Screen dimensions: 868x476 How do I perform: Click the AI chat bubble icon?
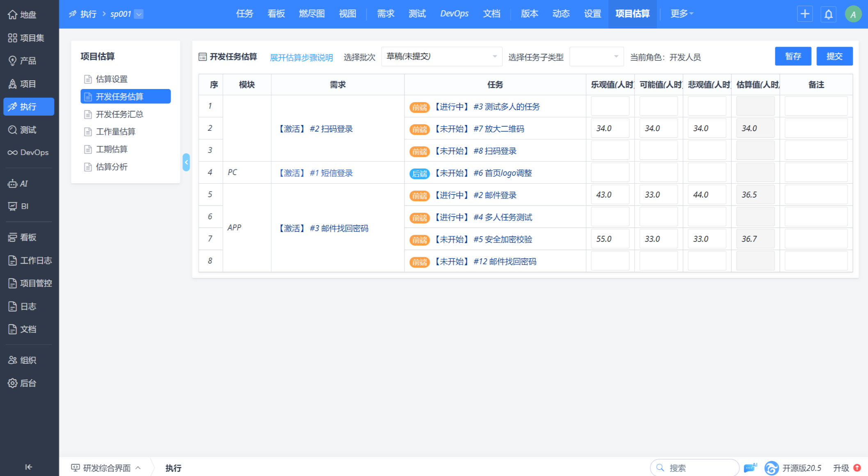(x=750, y=467)
